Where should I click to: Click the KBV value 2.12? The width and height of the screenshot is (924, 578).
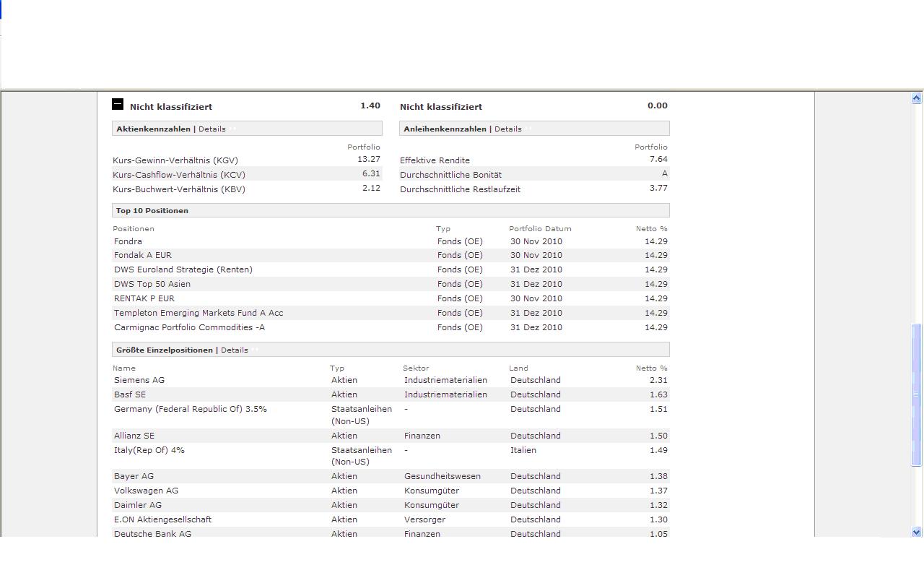[x=371, y=188]
